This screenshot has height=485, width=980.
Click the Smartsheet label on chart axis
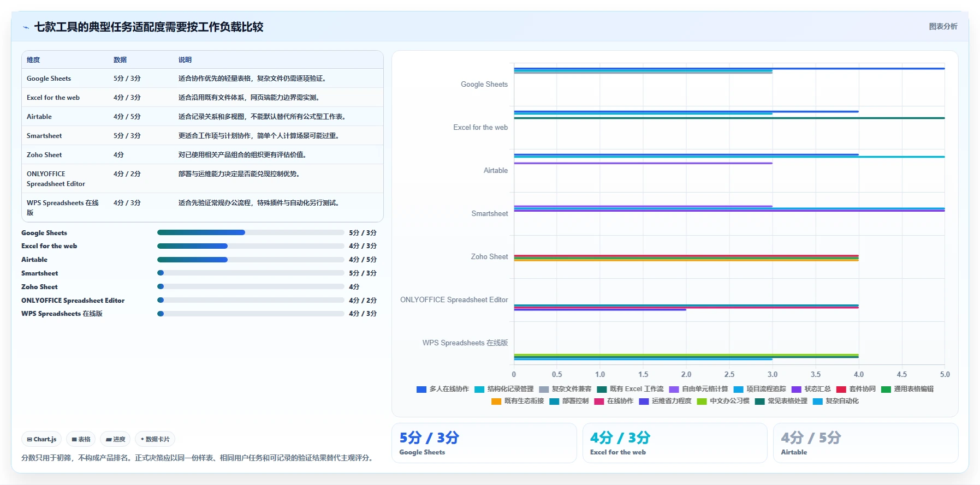click(x=490, y=214)
